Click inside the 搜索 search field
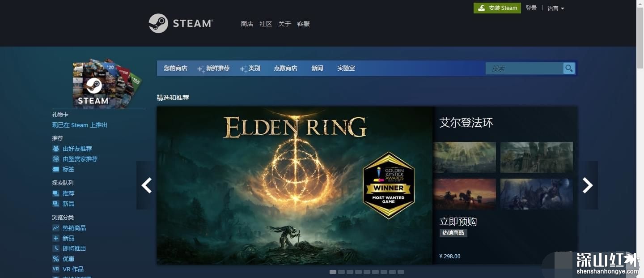The height and width of the screenshot is (278, 644). click(525, 68)
